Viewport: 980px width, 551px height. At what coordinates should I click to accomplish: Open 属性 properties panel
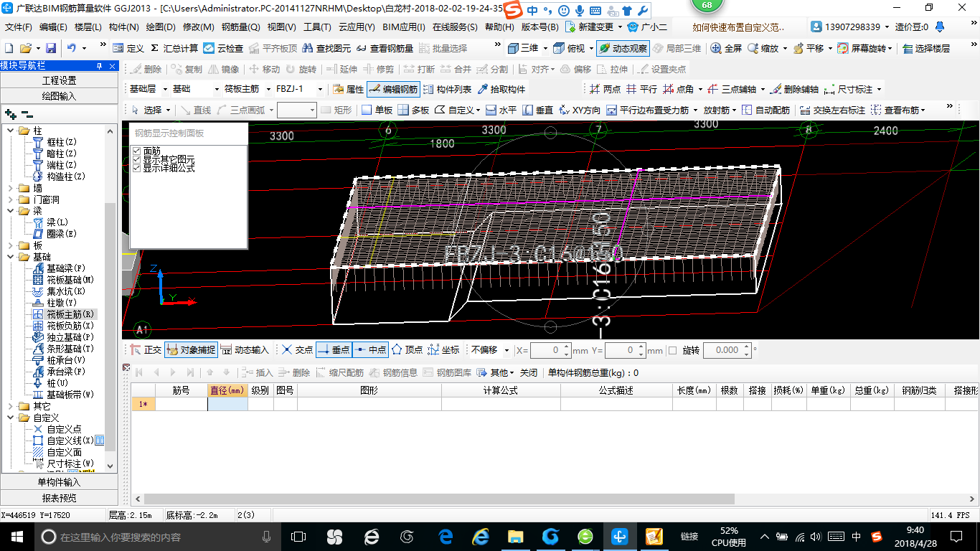pyautogui.click(x=348, y=90)
